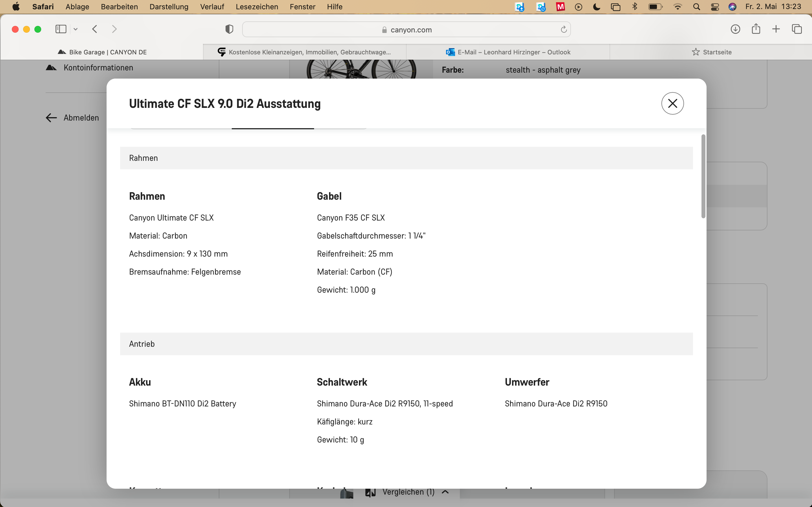The height and width of the screenshot is (507, 812).
Task: Toggle Safari sidebar panel icon
Action: point(61,29)
